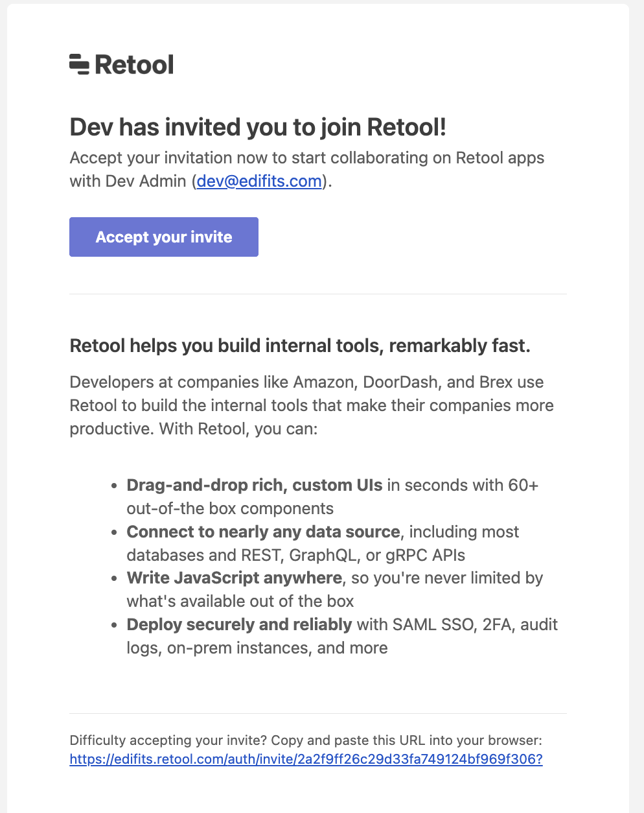Click the 'Developers at companies like Amazon' paragraph
Viewport: 644px width, 813px height.
point(312,405)
